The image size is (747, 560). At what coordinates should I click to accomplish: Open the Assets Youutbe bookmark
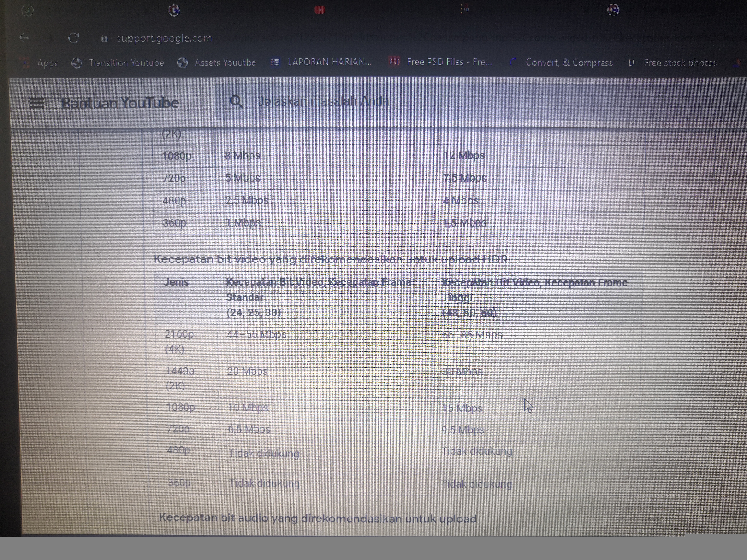click(x=225, y=62)
